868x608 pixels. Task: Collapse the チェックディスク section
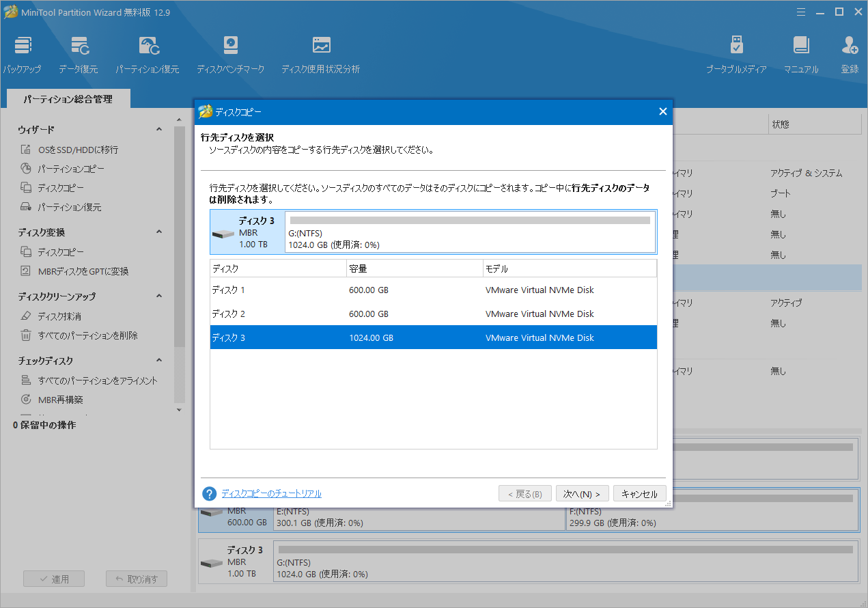coord(159,360)
